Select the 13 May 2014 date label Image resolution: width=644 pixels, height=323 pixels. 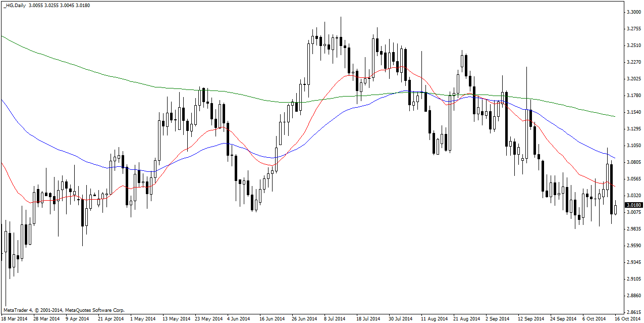pyautogui.click(x=177, y=319)
